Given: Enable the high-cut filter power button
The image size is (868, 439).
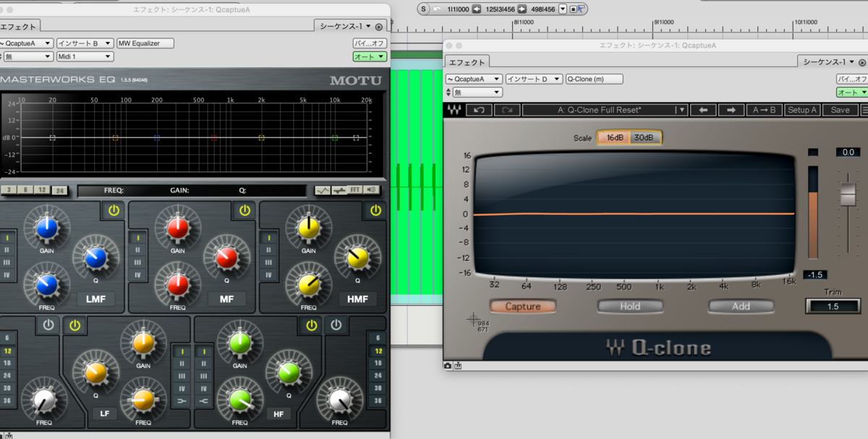Looking at the screenshot, I should click(x=336, y=325).
